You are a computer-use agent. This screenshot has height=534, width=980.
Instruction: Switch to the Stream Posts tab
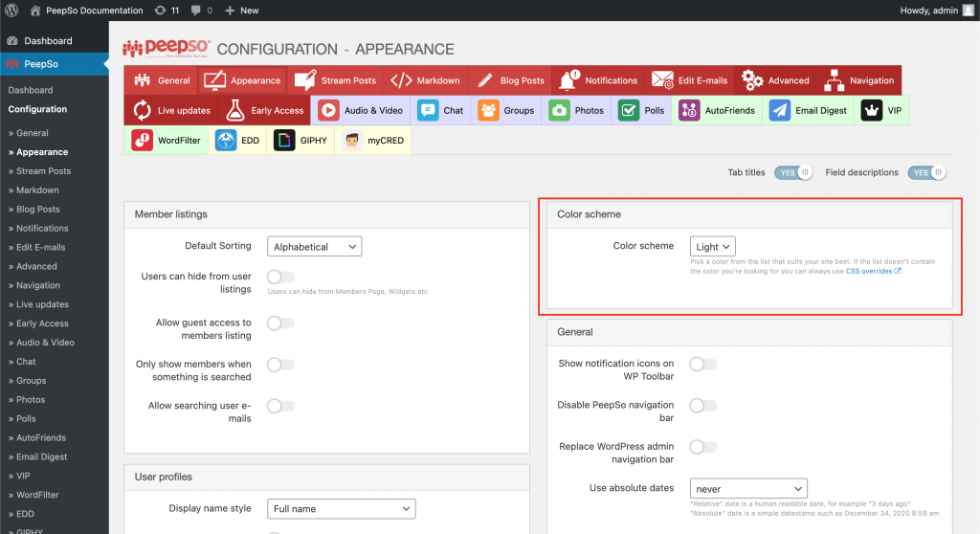(x=335, y=80)
